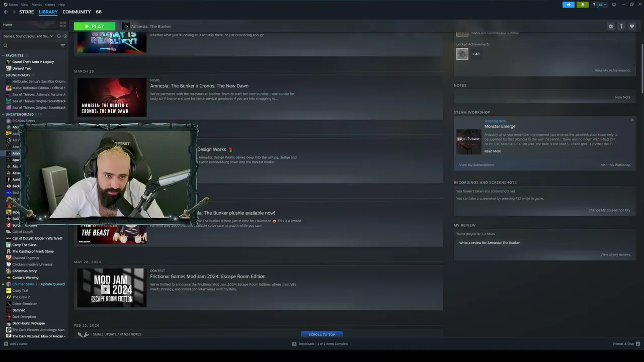
Task: Switch to the Community tab
Action: (76, 12)
